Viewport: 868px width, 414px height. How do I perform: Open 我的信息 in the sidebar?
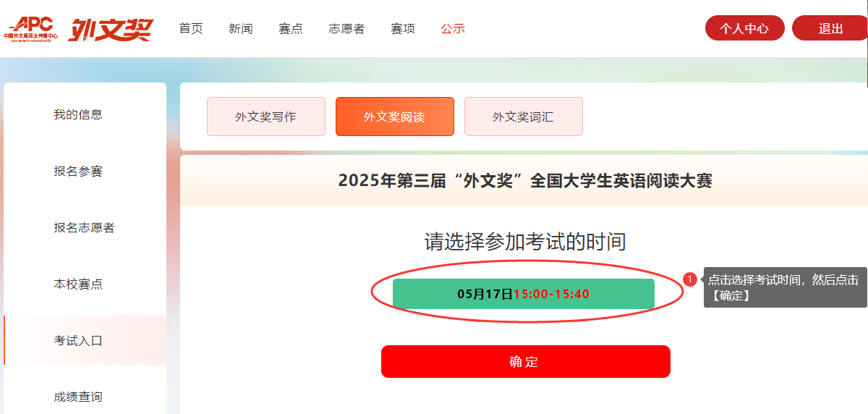(x=78, y=114)
